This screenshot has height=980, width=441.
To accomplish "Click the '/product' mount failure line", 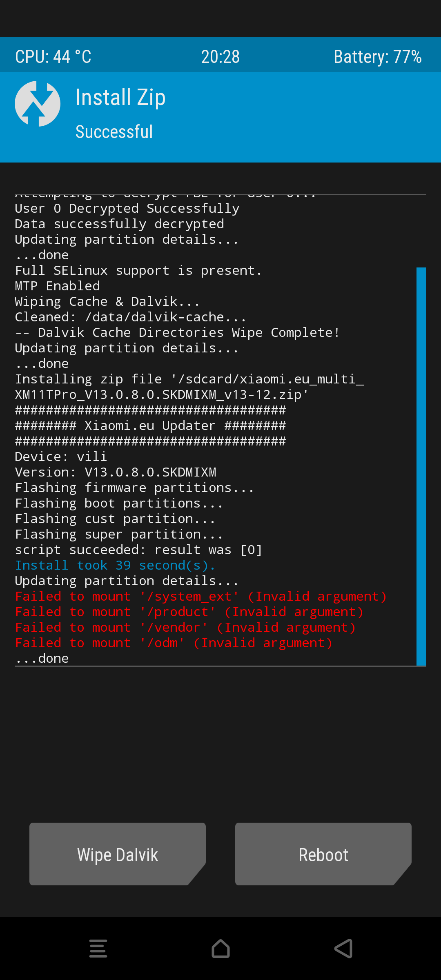I will coord(189,612).
